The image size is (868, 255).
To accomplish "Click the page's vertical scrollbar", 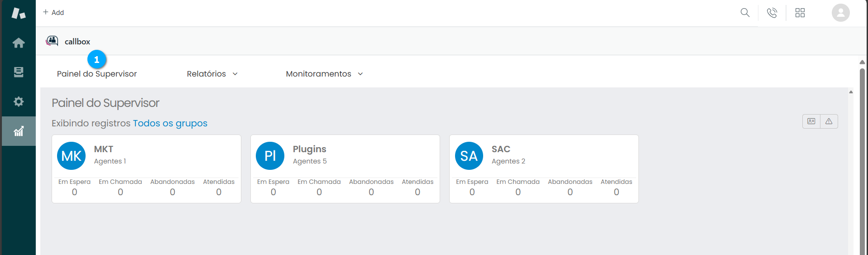I will [x=862, y=159].
